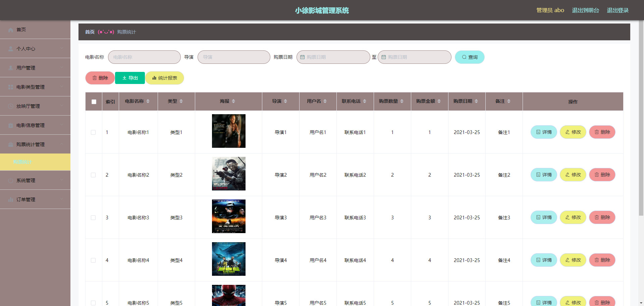The width and height of the screenshot is (644, 306).
Task: Open the 首页 sidebar home icon
Action: 11,30
